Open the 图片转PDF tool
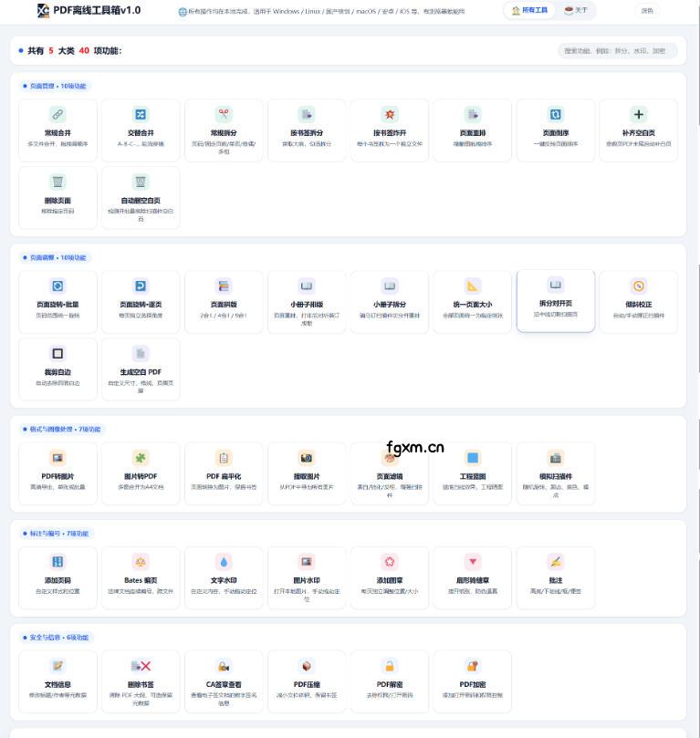This screenshot has width=700, height=738. coord(141,473)
